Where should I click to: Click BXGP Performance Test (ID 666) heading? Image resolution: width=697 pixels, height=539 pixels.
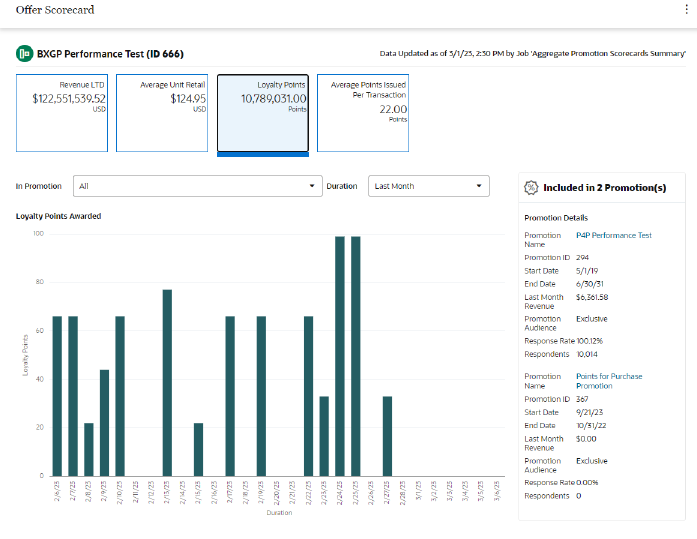click(x=110, y=54)
